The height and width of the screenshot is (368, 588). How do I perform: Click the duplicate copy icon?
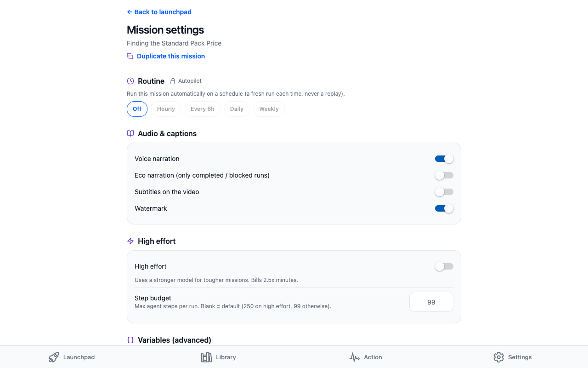(130, 56)
